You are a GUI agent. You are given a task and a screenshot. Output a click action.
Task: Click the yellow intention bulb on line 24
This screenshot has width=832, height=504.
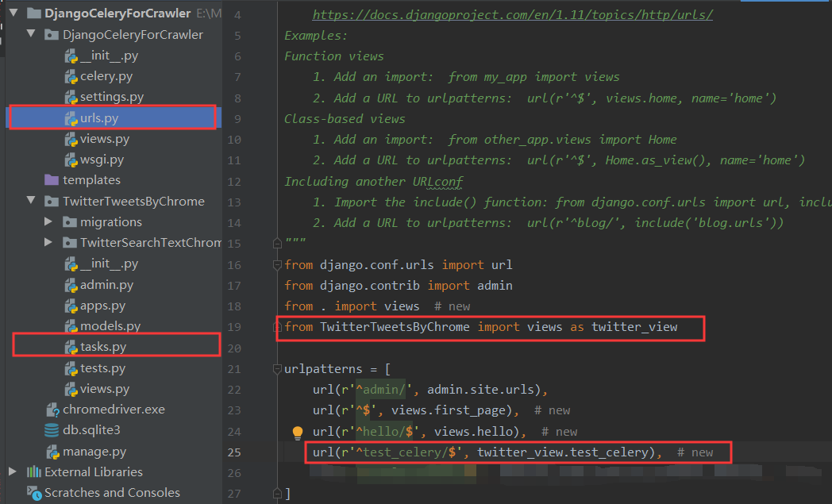point(296,430)
